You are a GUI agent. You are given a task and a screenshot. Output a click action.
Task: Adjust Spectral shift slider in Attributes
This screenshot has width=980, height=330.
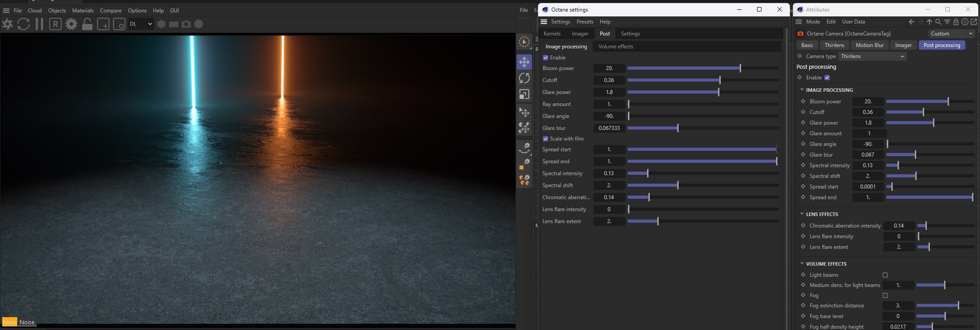click(930, 176)
